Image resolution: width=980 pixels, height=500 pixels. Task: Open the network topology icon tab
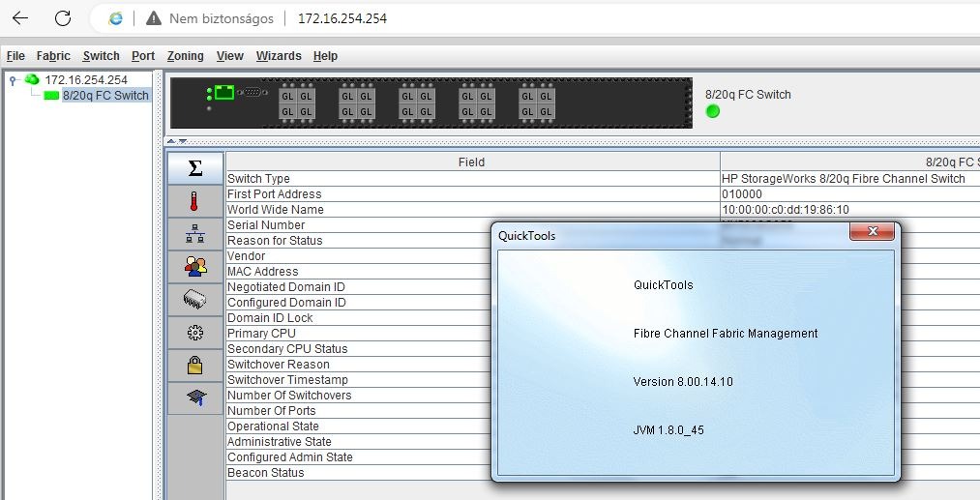[x=195, y=234]
